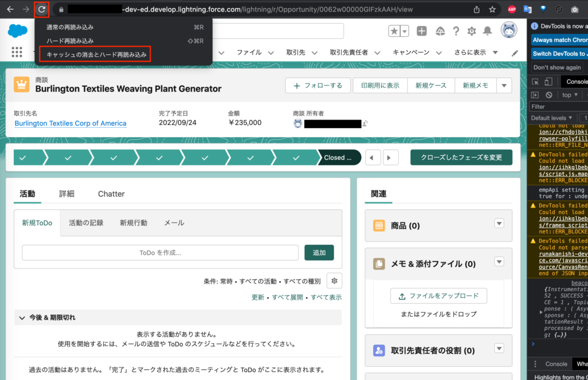The width and height of the screenshot is (588, 380).
Task: Expand the 商品 related list dropdown
Action: 499,224
